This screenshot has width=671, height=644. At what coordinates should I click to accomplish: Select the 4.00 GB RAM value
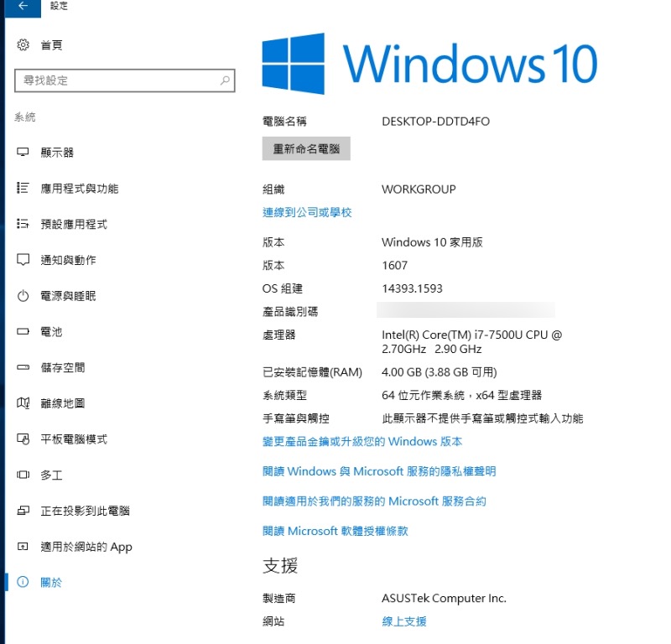coord(439,372)
